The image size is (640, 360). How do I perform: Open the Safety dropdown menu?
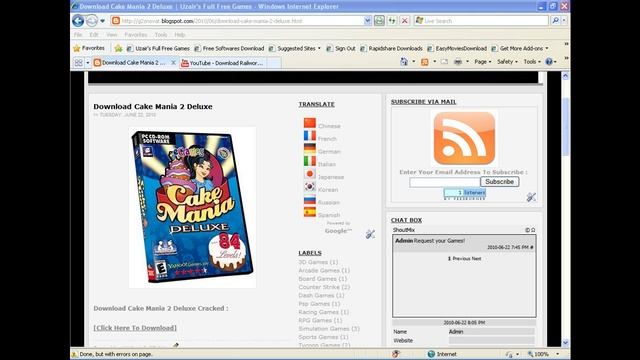tap(507, 62)
